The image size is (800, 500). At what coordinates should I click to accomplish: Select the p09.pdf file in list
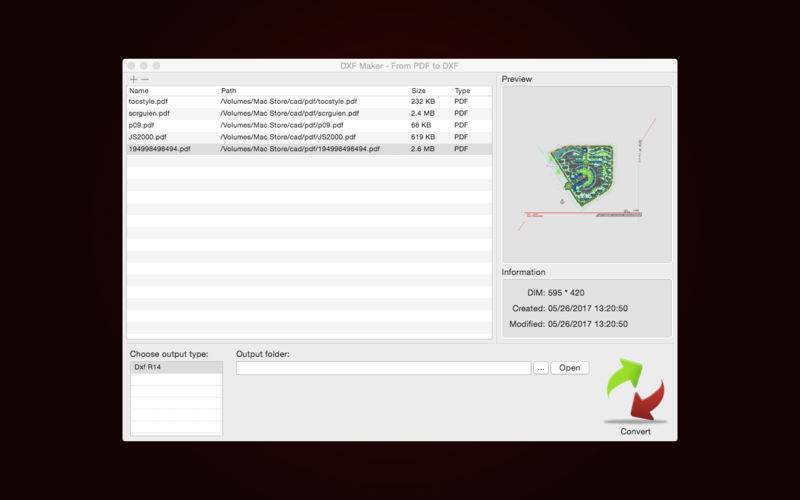309,125
